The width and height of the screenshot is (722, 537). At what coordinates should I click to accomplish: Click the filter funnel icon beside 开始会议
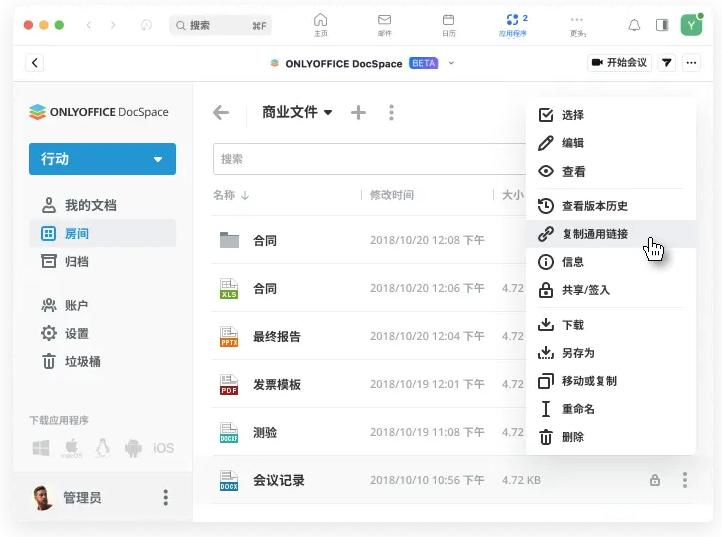pyautogui.click(x=667, y=63)
